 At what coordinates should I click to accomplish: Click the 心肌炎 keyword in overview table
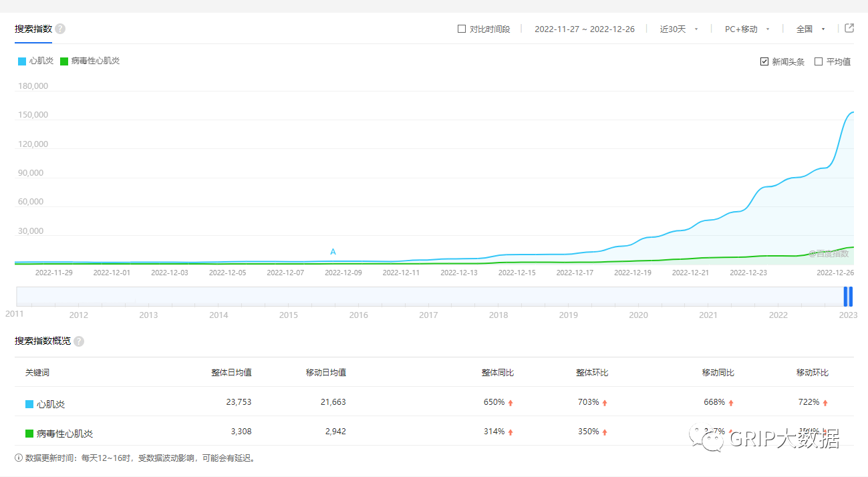point(51,404)
